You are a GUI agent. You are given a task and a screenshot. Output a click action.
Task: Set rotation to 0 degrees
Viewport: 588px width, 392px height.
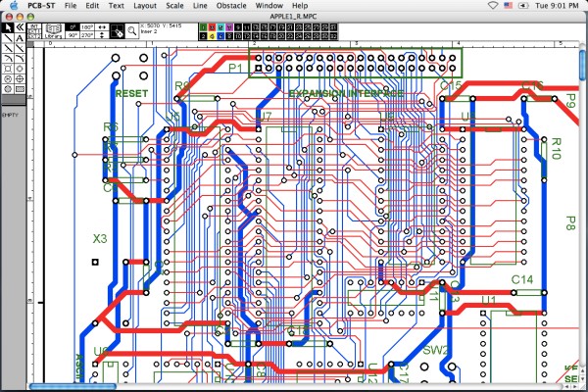(73, 27)
